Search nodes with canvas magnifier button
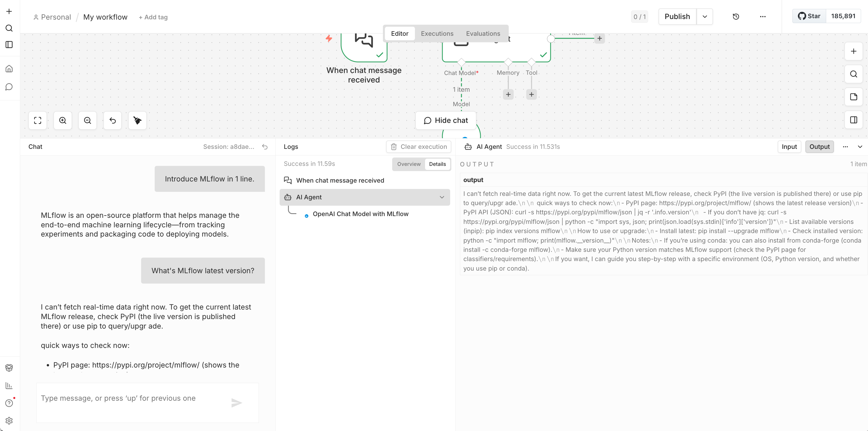Viewport: 868px width, 431px height. [854, 74]
